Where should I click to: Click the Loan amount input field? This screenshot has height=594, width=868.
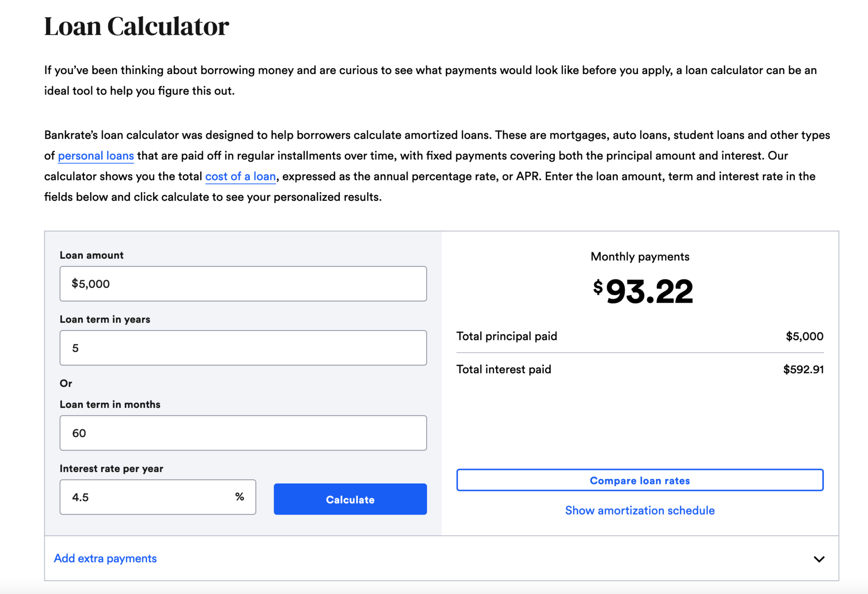tap(243, 283)
